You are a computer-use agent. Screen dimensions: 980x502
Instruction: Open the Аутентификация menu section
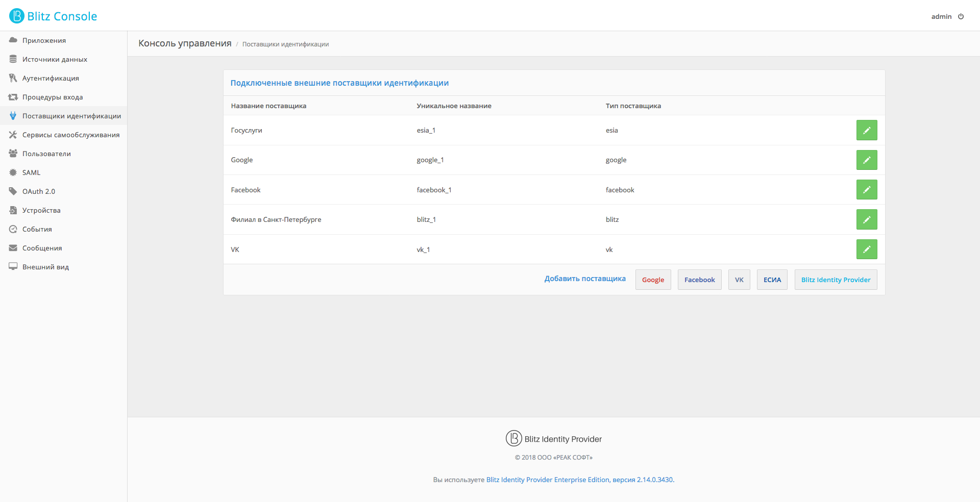pos(51,78)
